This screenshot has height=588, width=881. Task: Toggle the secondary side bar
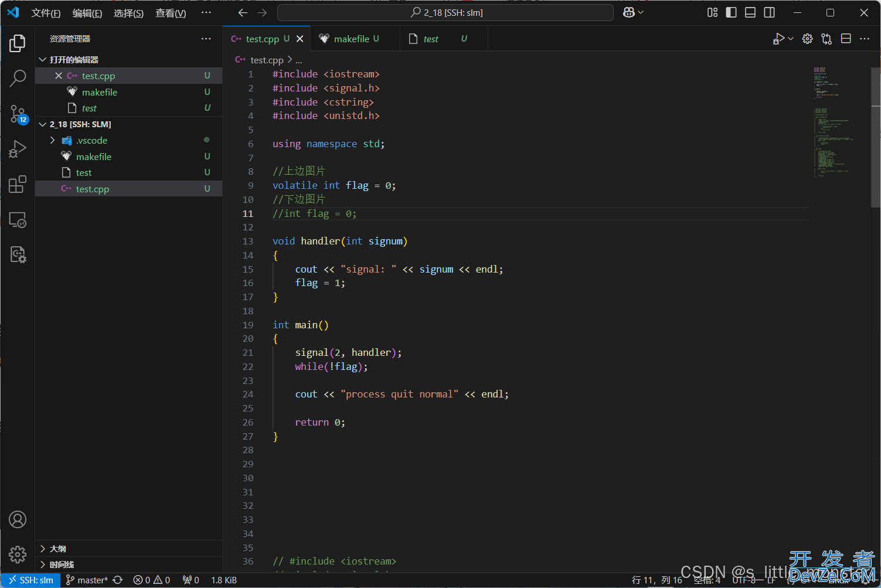(770, 12)
